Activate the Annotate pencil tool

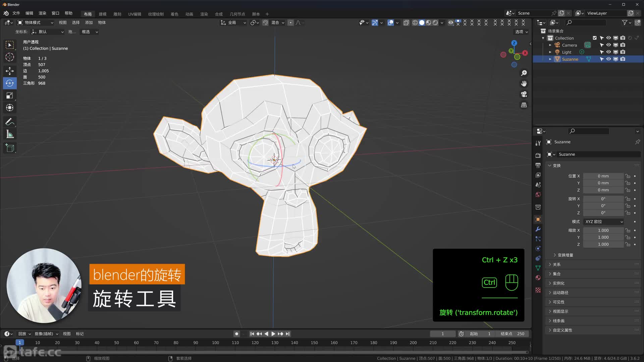10,122
